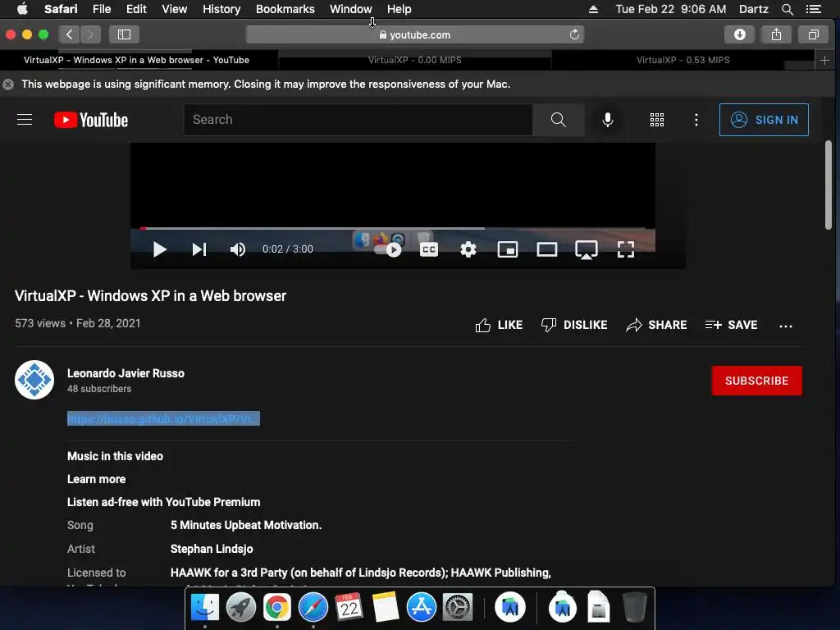Open Google Chrome from the Dock
The height and width of the screenshot is (630, 840).
[x=277, y=608]
